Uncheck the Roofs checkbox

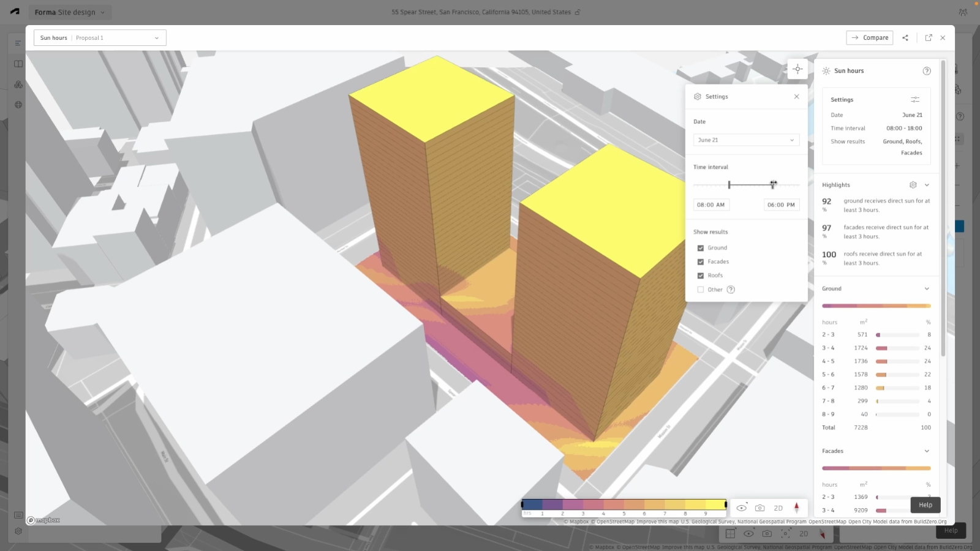pos(701,275)
